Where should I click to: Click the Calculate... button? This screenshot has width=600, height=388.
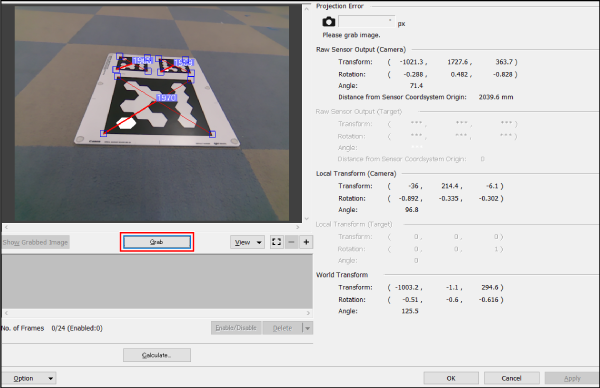pos(157,355)
